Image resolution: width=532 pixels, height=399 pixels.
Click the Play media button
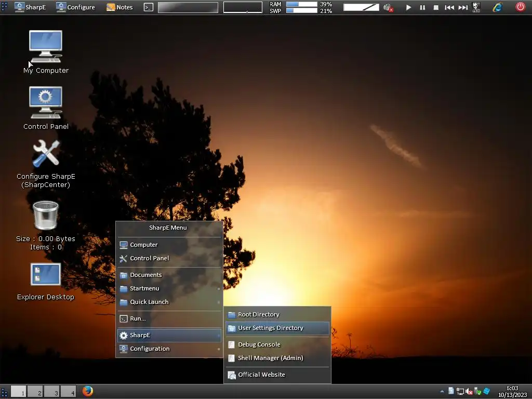[408, 7]
